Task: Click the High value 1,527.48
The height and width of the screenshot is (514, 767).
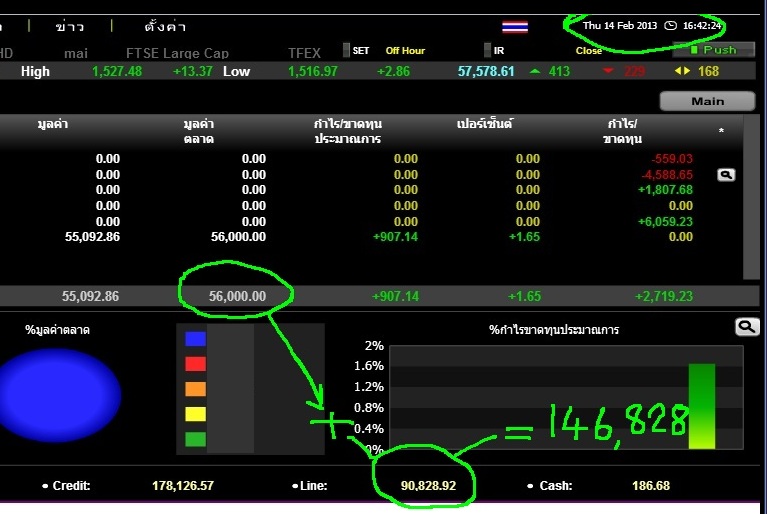Action: click(117, 71)
